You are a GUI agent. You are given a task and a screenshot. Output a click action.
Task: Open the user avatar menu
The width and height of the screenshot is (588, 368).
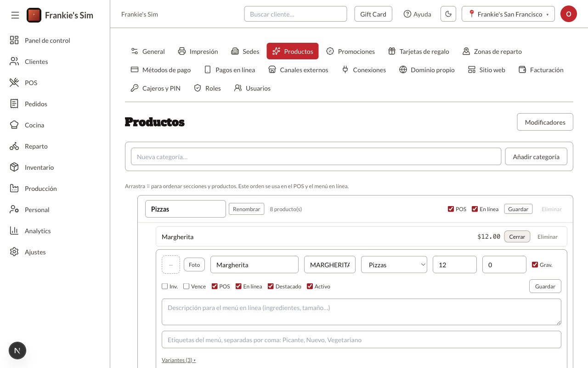coord(568,14)
